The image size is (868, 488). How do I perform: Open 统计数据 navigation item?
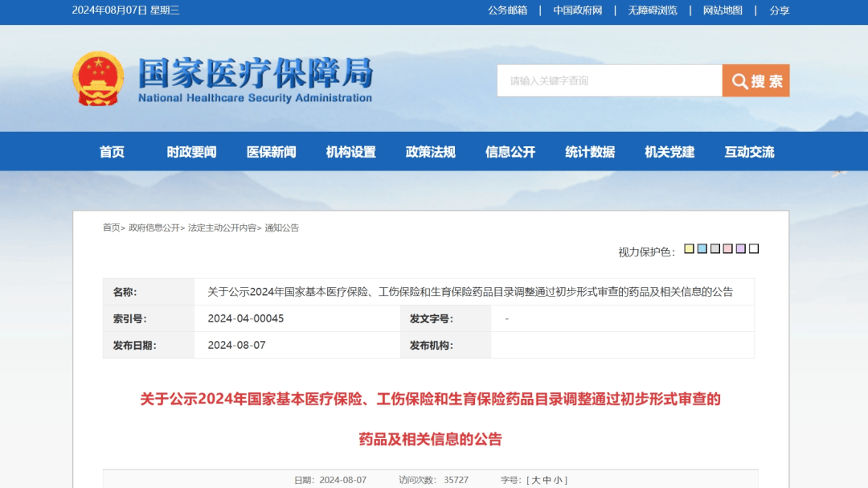click(x=590, y=152)
